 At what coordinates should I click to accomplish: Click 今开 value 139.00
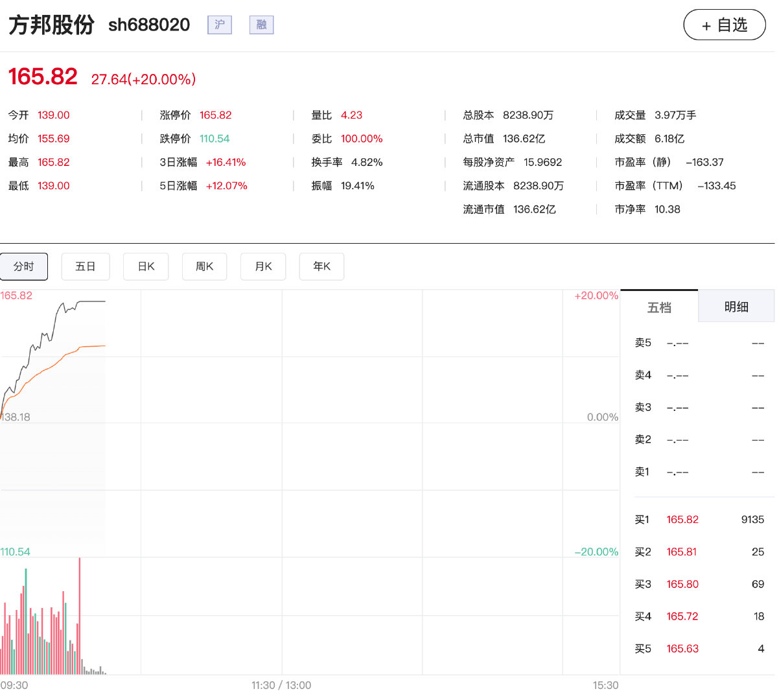point(53,115)
